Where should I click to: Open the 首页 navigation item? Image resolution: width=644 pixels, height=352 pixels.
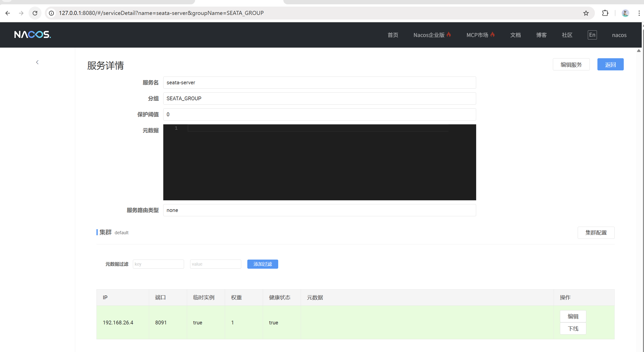393,35
